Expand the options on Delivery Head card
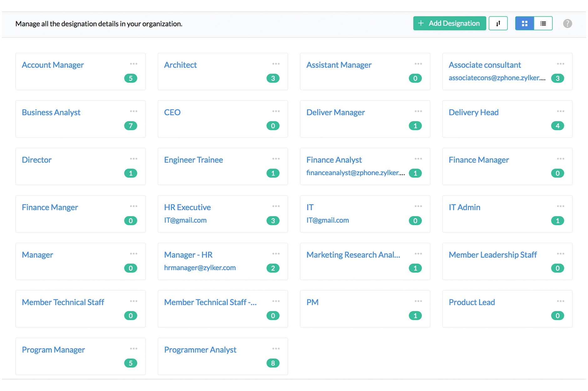Screen dimensions: 588x391 point(560,111)
